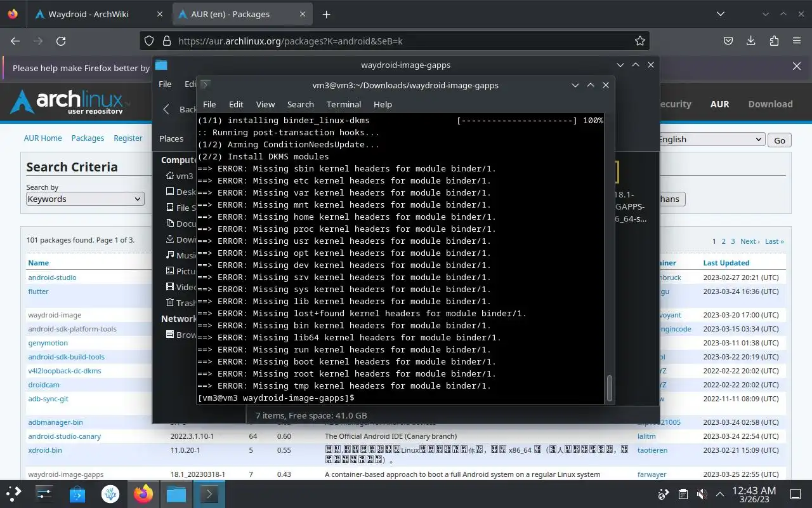This screenshot has height=508, width=812.
Task: Open the Packages link in AUR submenu
Action: click(x=88, y=138)
